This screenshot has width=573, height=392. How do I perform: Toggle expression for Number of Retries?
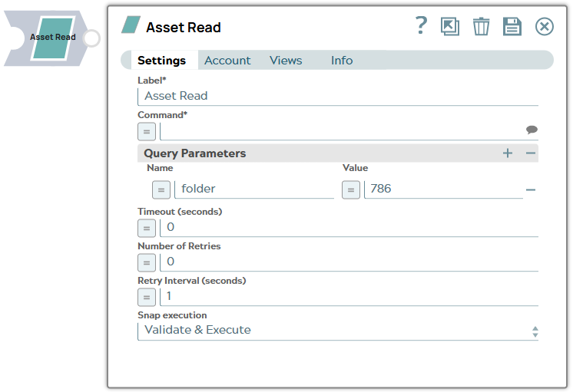click(147, 263)
